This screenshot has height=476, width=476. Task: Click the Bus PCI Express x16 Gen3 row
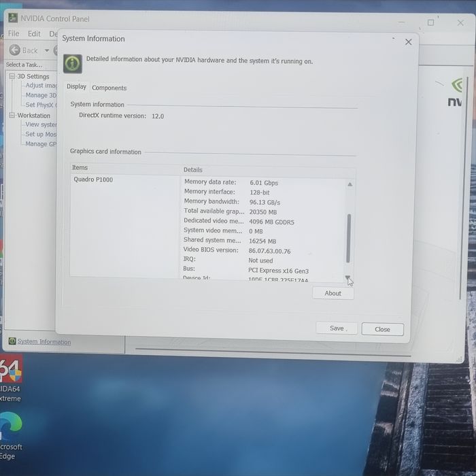pos(246,269)
